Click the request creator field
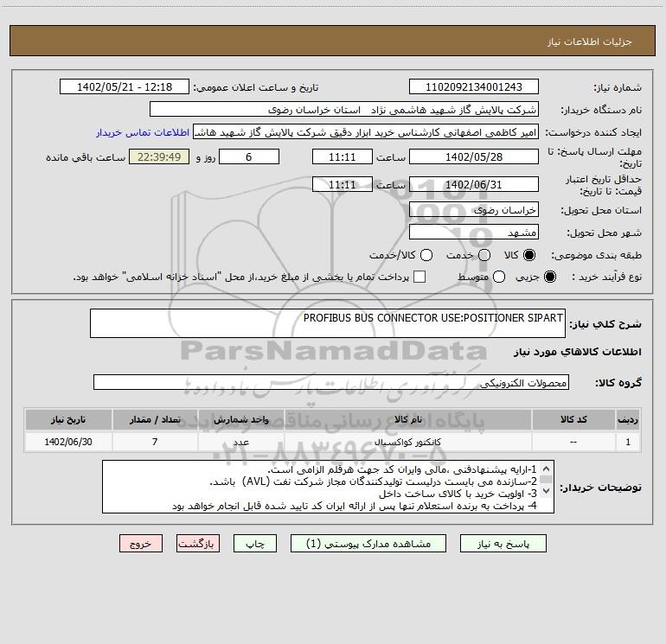This screenshot has height=644, width=666. point(366,132)
